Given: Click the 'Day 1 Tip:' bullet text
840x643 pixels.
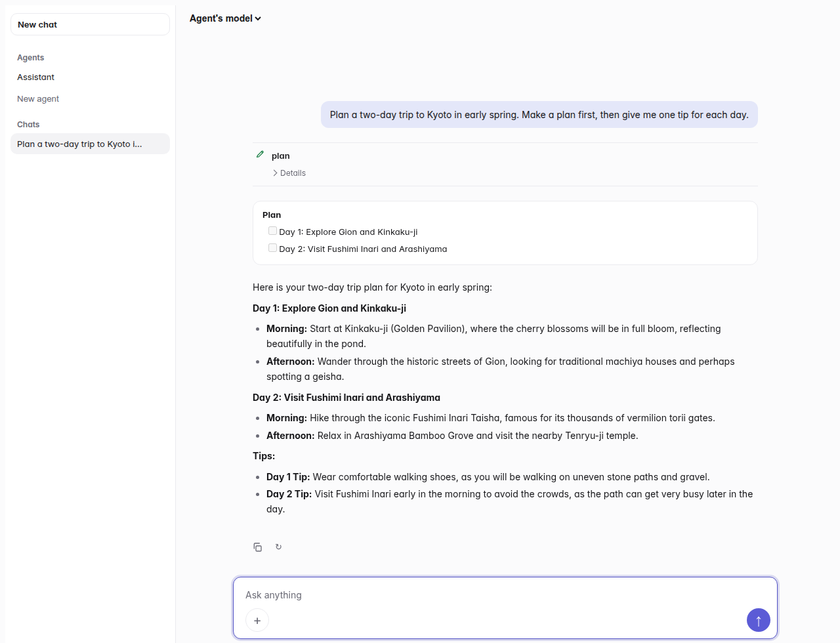Looking at the screenshot, I should click(488, 477).
